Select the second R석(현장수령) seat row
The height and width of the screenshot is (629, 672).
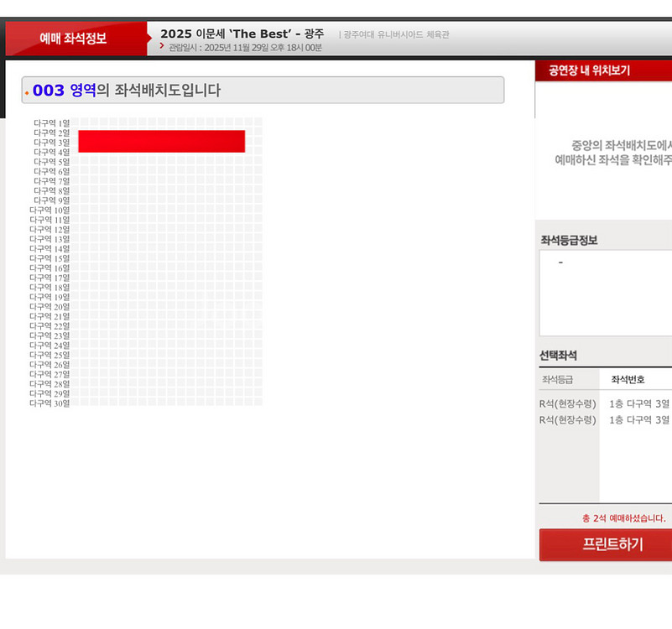pyautogui.click(x=604, y=419)
